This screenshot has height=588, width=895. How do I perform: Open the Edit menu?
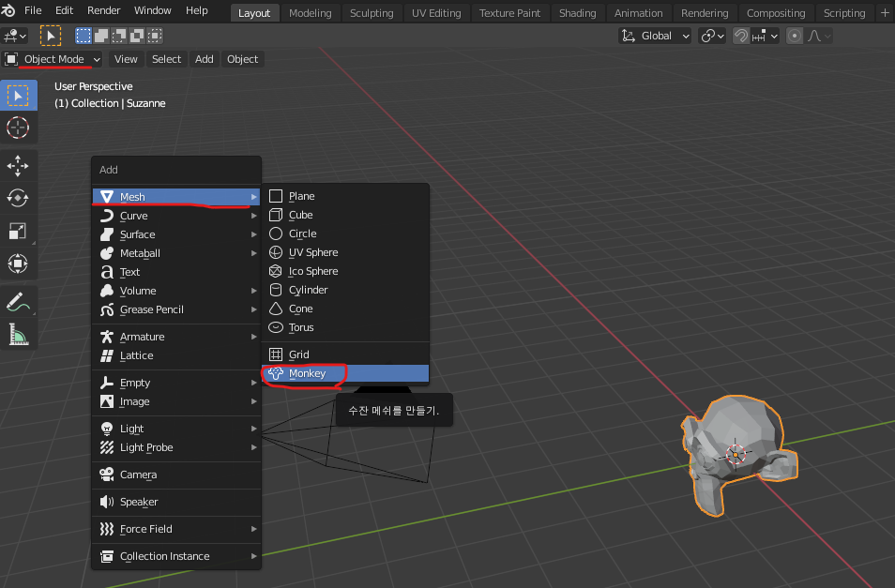click(64, 10)
